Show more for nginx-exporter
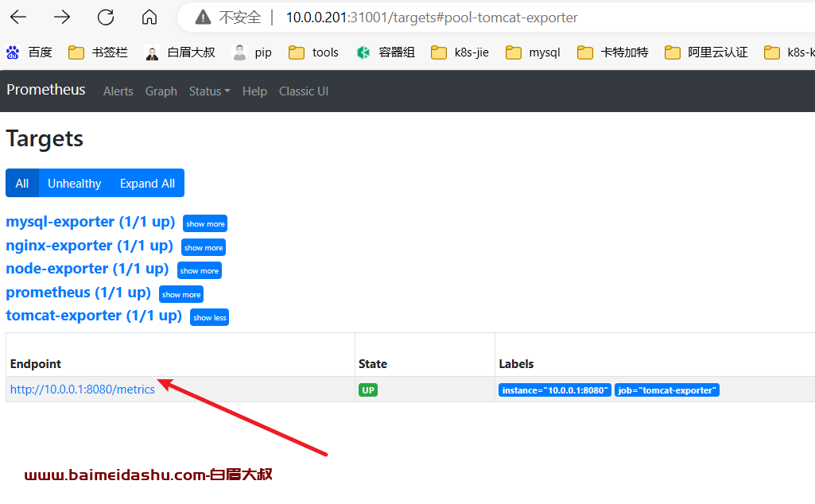Image resolution: width=815 pixels, height=504 pixels. [204, 247]
